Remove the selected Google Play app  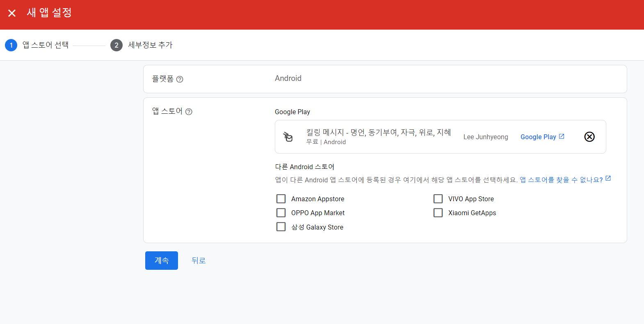click(589, 137)
